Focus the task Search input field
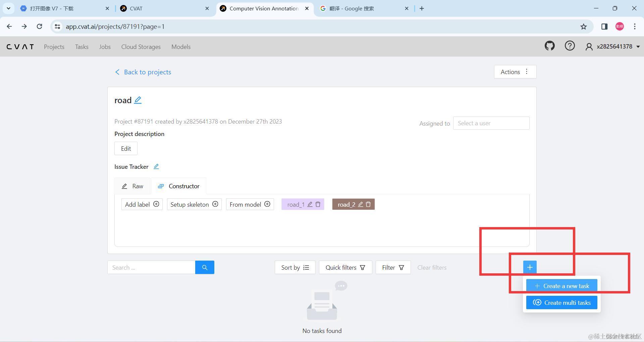Image resolution: width=644 pixels, height=342 pixels. 151,267
